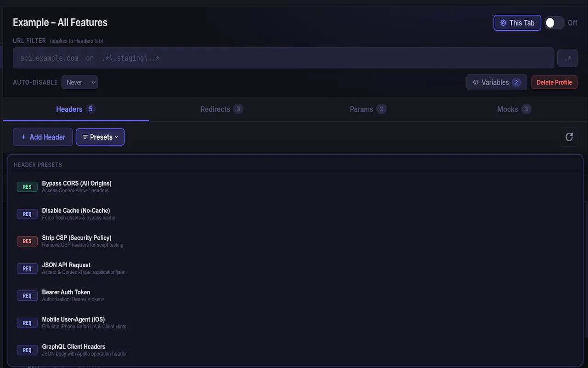Click Delete Profile button
The width and height of the screenshot is (588, 368).
tap(554, 82)
